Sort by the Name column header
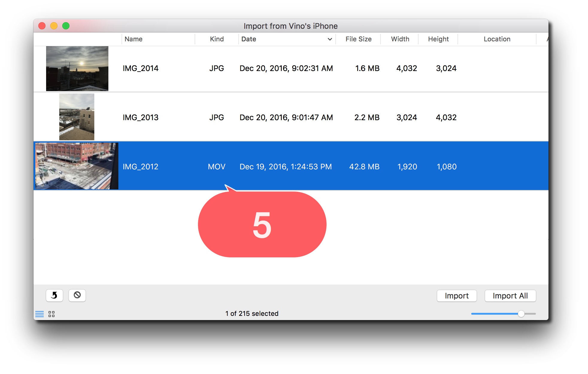588x374 pixels. coord(134,39)
